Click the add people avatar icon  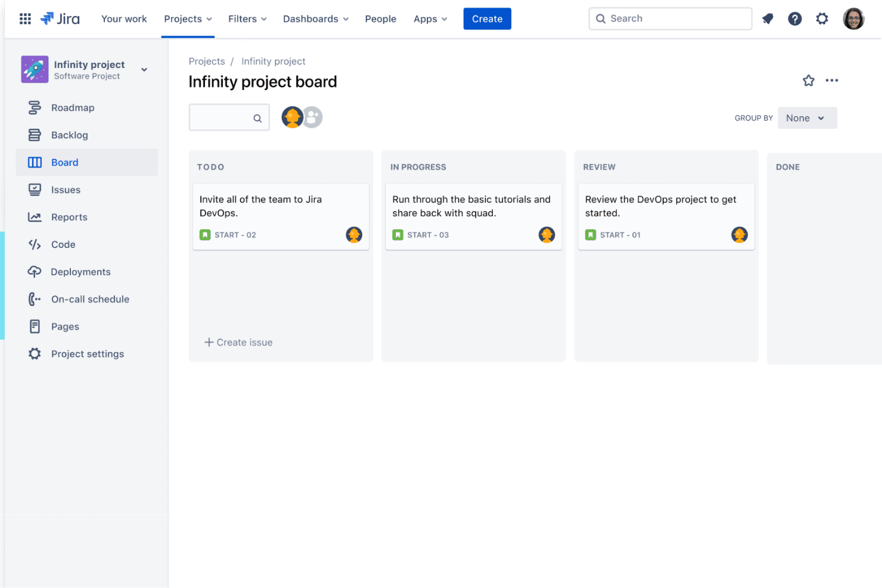(x=312, y=117)
